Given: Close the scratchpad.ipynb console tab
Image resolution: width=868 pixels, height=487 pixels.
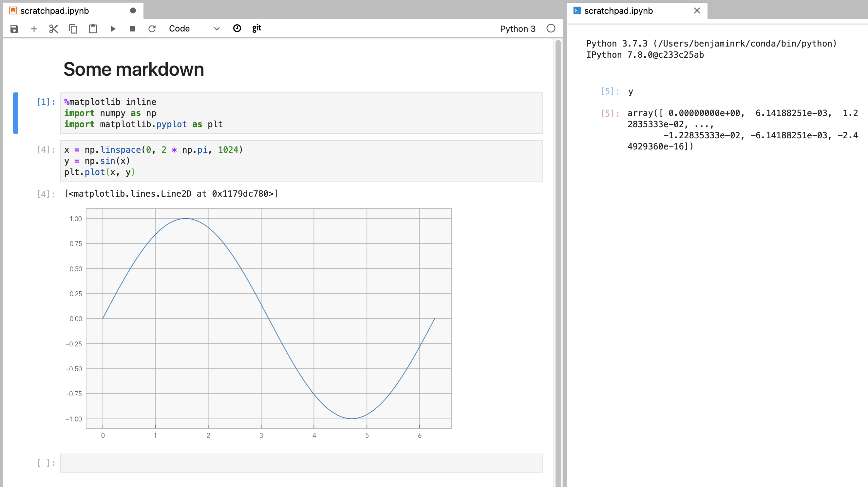Looking at the screenshot, I should point(697,11).
